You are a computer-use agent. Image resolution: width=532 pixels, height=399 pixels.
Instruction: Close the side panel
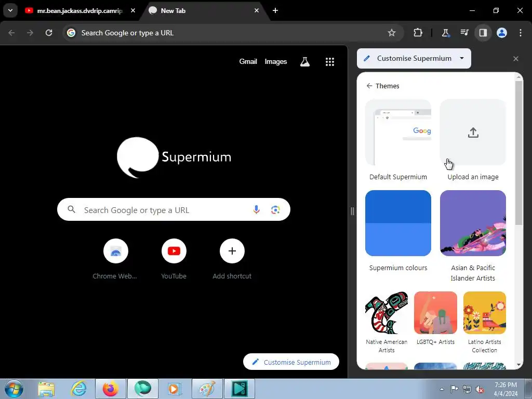tap(516, 59)
